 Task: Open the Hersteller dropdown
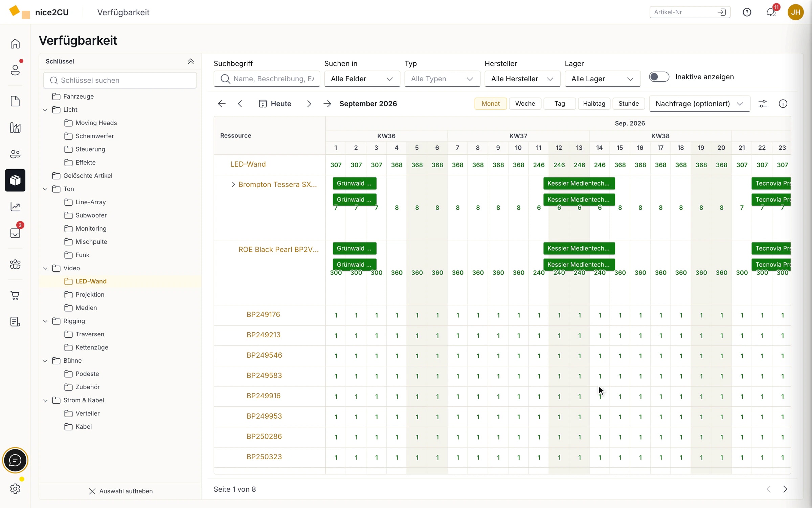(x=522, y=79)
